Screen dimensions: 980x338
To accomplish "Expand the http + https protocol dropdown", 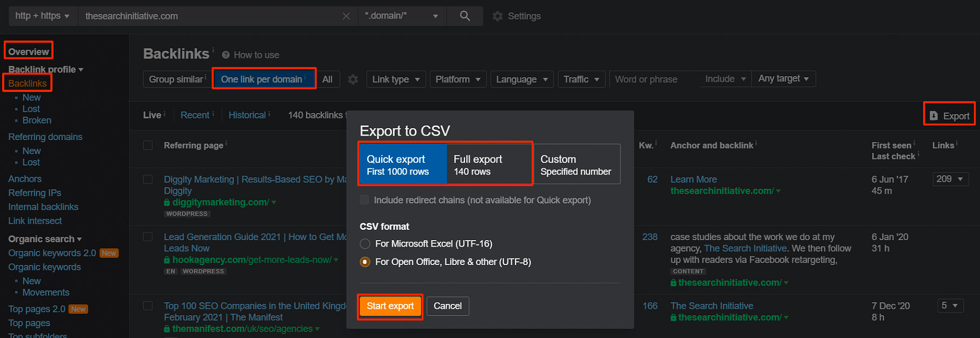I will [42, 16].
